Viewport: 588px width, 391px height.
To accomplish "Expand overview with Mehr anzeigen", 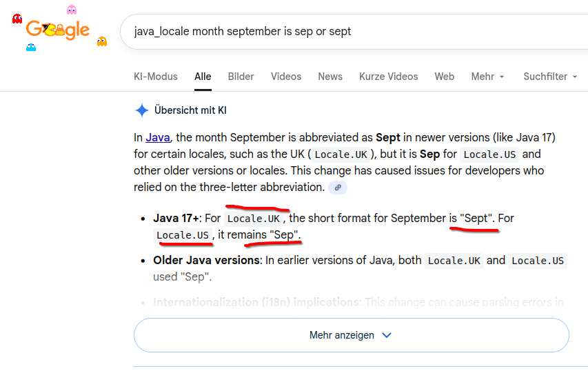I will (x=351, y=335).
